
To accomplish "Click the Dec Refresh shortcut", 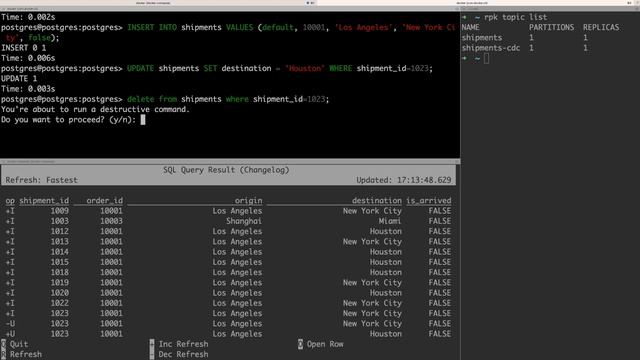I will 179,354.
